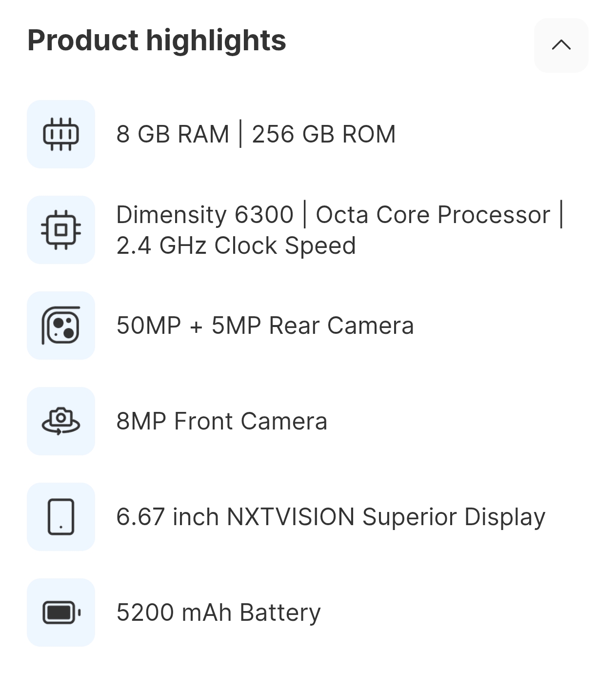Viewport: 616px width, 674px height.
Task: Click the "8MP Front Camera" text
Action: tap(222, 421)
